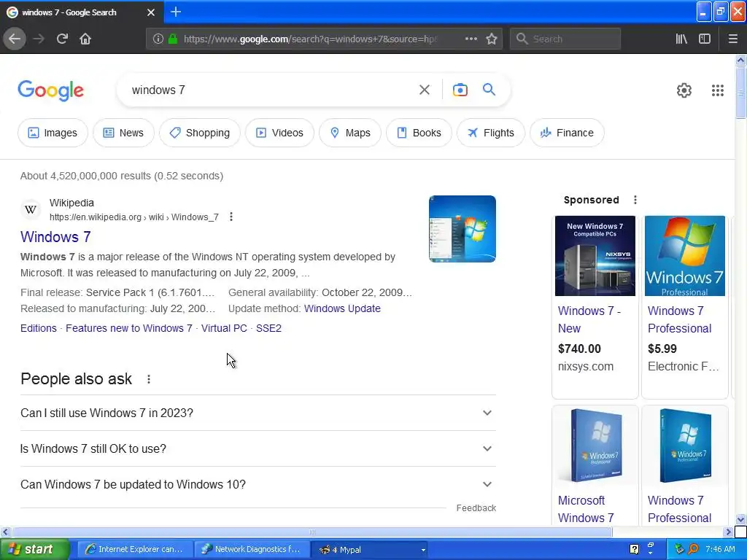Open the Virtual PC sitelink
747x560 pixels.
pos(224,328)
